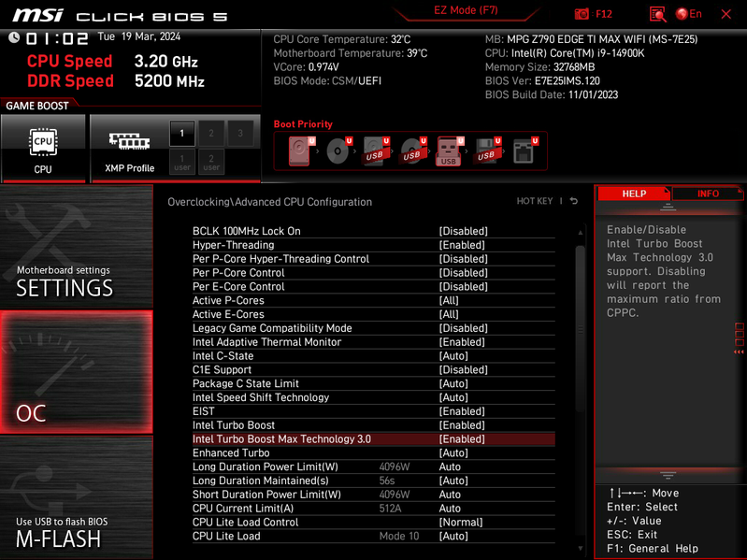
Task: Open the Active P-Cores [All] dropdown
Action: click(x=449, y=300)
